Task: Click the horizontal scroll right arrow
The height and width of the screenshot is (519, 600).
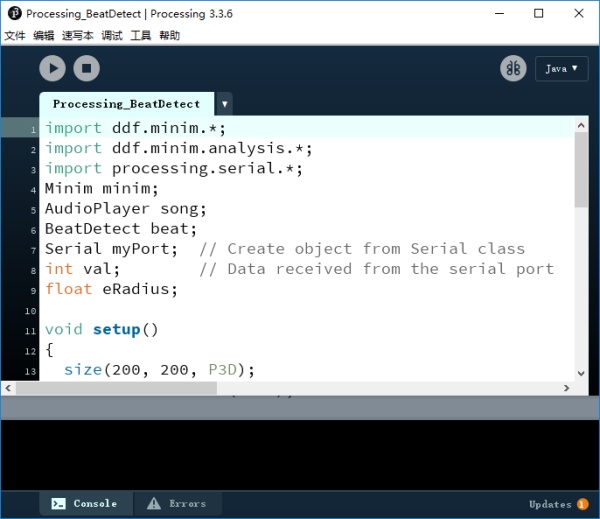Action: (x=567, y=388)
